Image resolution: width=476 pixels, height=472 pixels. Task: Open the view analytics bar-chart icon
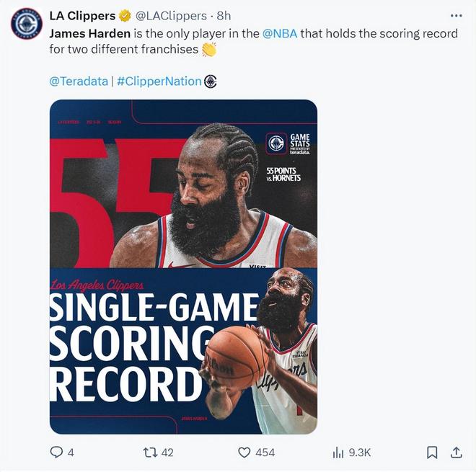coord(338,453)
